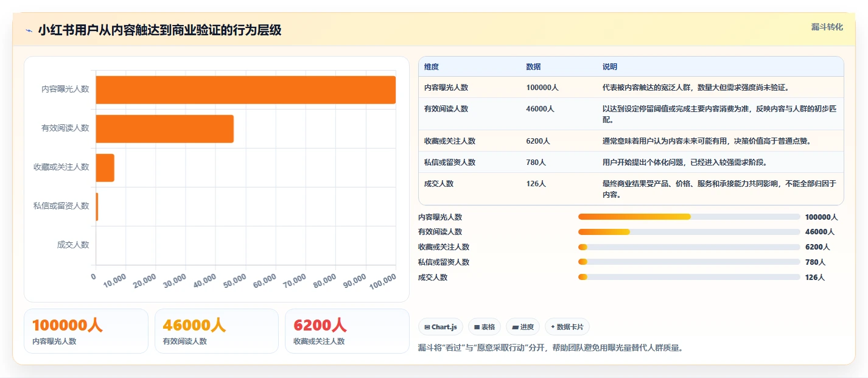
Task: Click the 收藏或关注人数 cell in the table
Action: click(x=450, y=141)
